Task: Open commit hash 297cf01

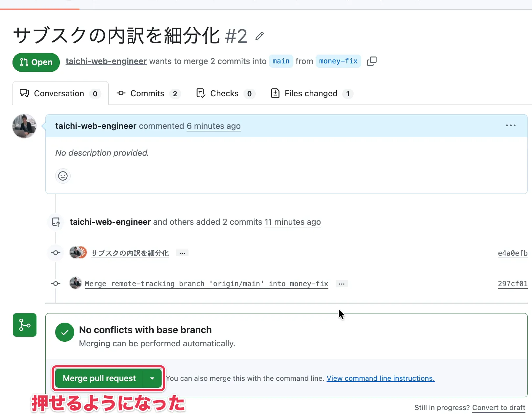Action: click(513, 284)
